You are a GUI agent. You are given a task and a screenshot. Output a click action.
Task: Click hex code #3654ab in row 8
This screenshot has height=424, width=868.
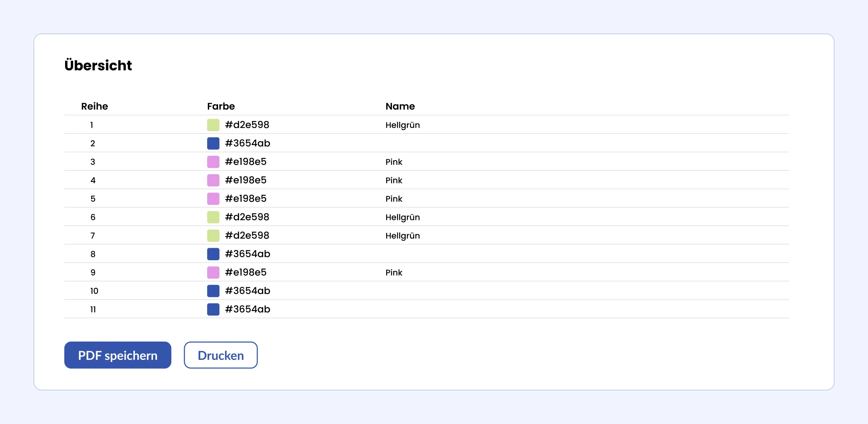click(x=248, y=254)
